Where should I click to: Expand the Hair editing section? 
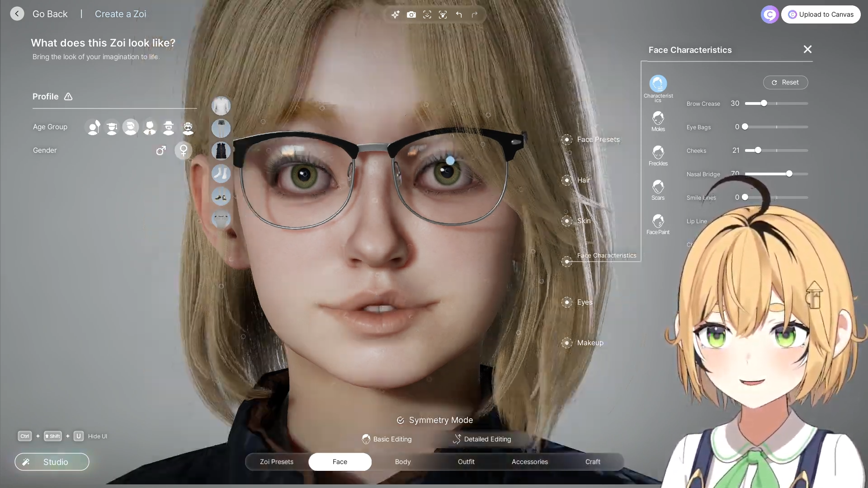(x=566, y=180)
